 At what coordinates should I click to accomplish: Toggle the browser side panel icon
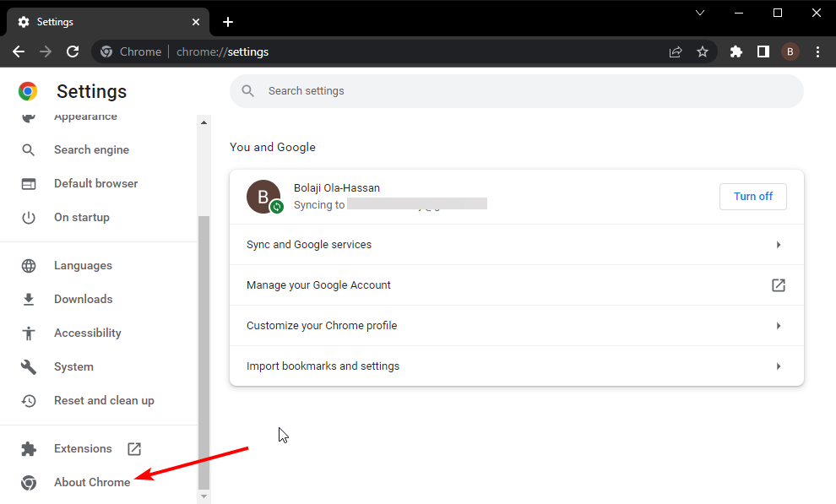point(763,51)
